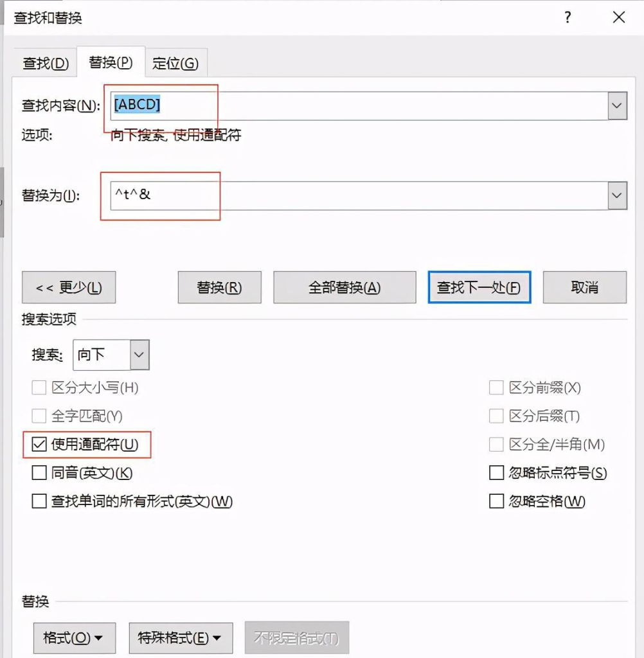Check the 忽略标点符号(S) option
The image size is (644, 658).
pos(496,472)
